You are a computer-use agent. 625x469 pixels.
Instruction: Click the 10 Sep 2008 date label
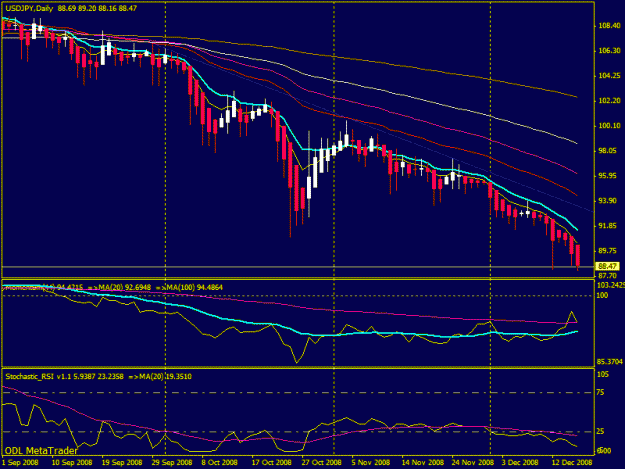click(72, 463)
